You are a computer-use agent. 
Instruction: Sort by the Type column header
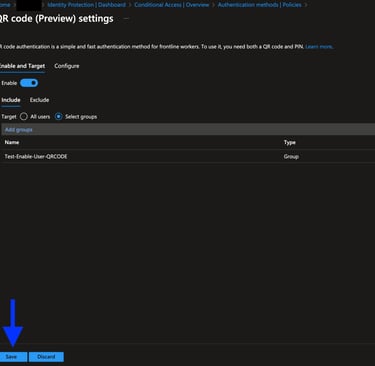pyautogui.click(x=290, y=142)
